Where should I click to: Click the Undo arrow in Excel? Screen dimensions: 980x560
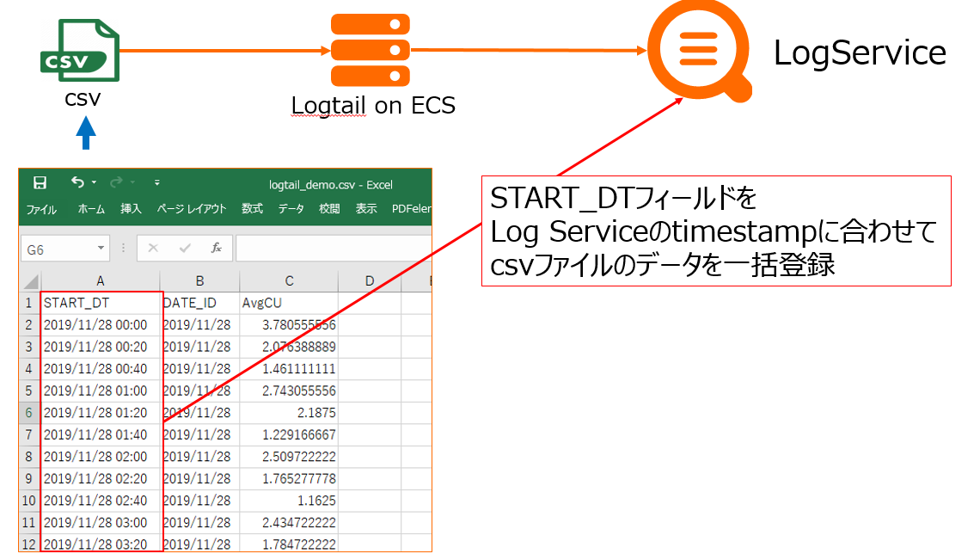click(x=77, y=182)
